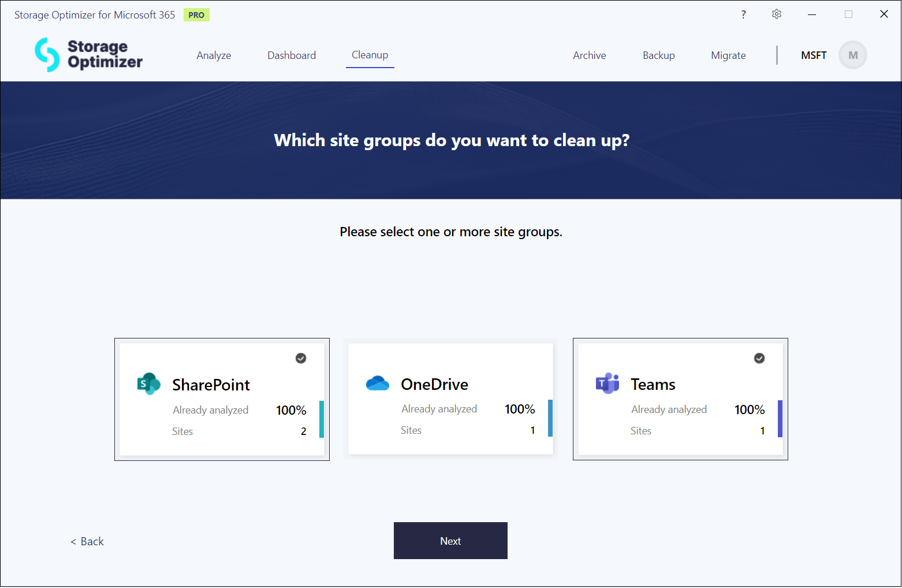Click SharePoint's 100% analyzed value
The image size is (902, 588).
pos(291,410)
